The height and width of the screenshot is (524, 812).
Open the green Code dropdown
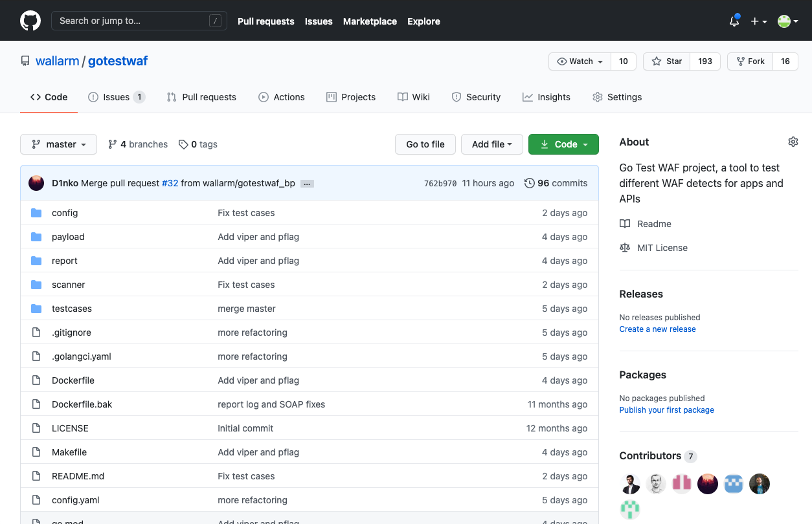[563, 144]
